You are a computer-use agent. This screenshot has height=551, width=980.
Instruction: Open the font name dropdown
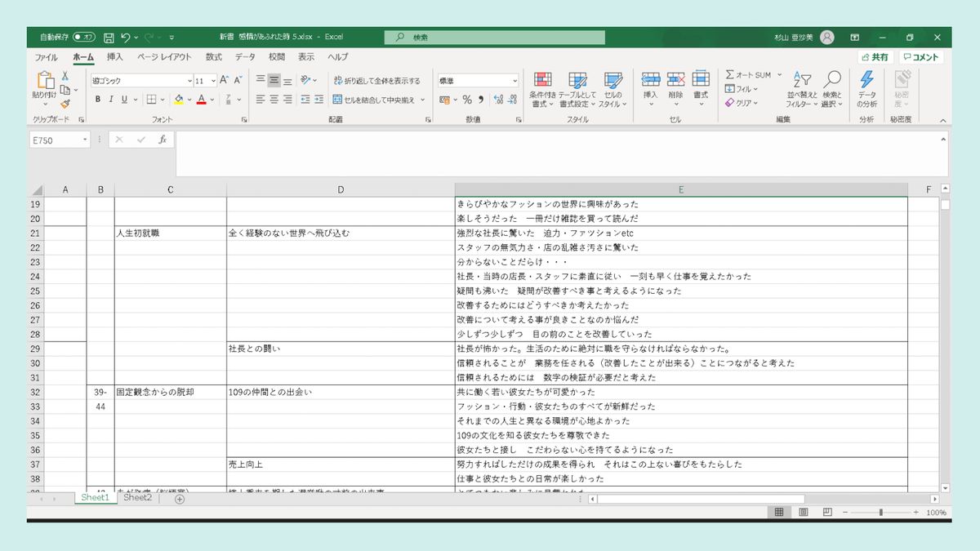pyautogui.click(x=189, y=81)
